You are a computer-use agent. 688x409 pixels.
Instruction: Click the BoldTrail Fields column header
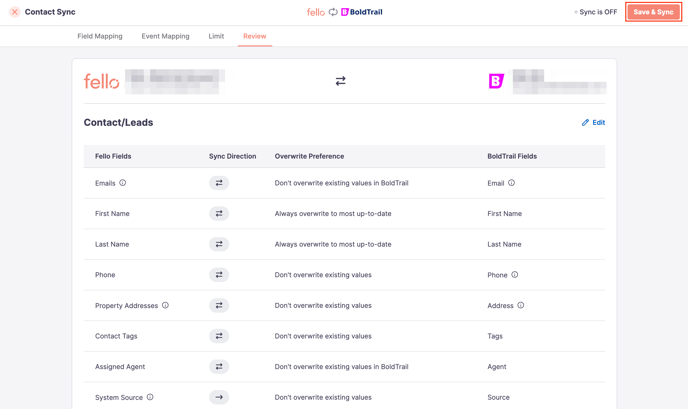(x=512, y=156)
